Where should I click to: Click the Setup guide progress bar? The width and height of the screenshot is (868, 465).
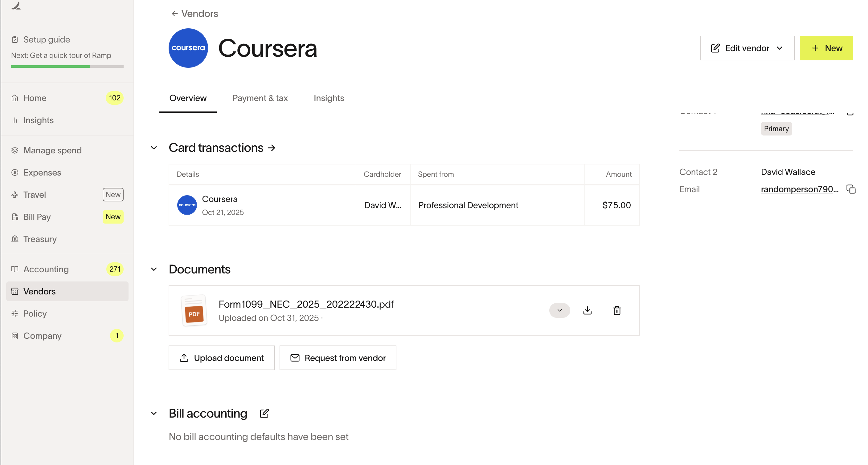pyautogui.click(x=67, y=66)
